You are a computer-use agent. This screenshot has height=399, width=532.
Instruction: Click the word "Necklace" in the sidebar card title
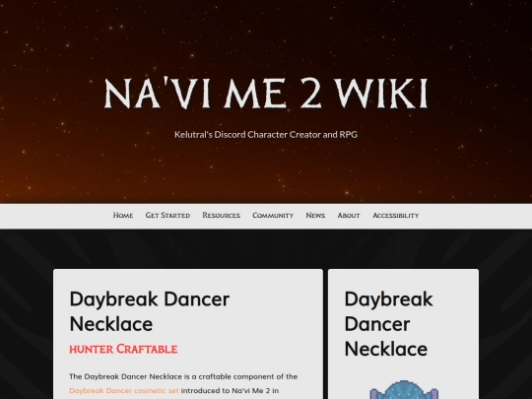coord(386,349)
